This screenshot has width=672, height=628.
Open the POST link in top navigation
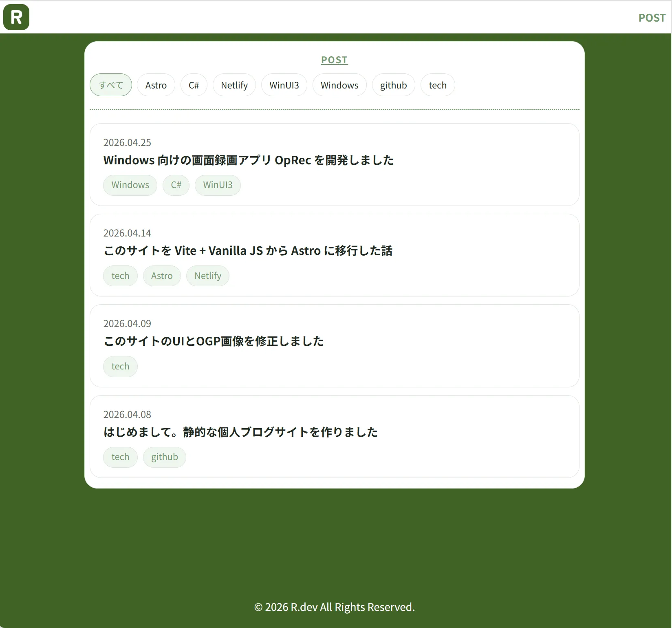[652, 18]
